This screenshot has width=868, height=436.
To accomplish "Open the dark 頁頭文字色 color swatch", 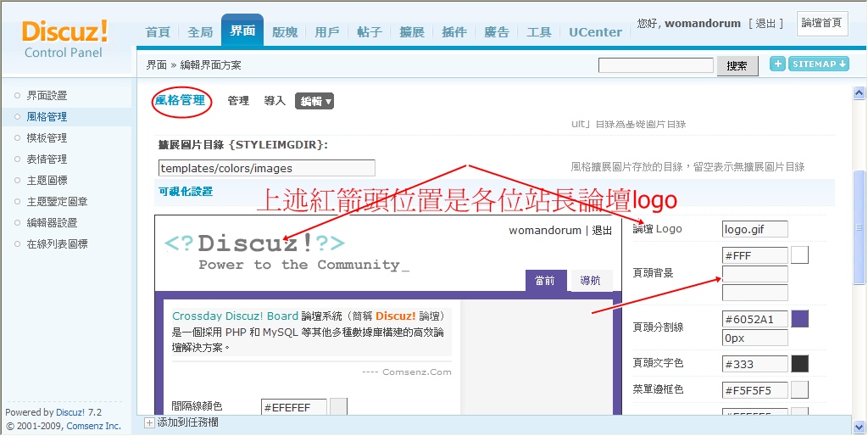I will pyautogui.click(x=800, y=363).
